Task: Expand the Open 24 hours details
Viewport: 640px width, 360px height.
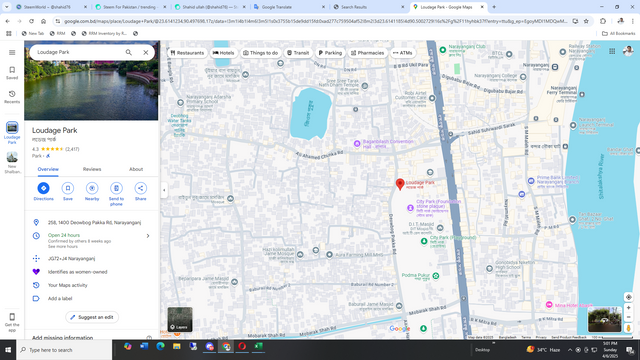Action: point(148,236)
